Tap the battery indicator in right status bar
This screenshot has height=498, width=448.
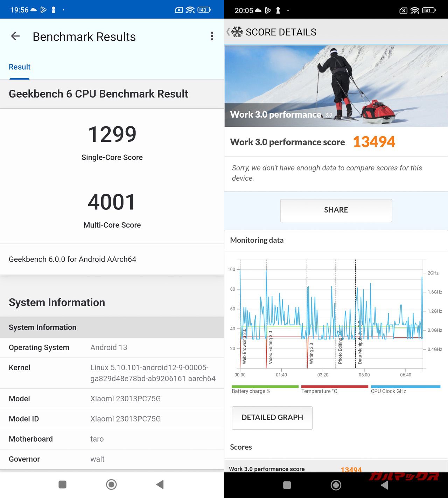coord(428,10)
